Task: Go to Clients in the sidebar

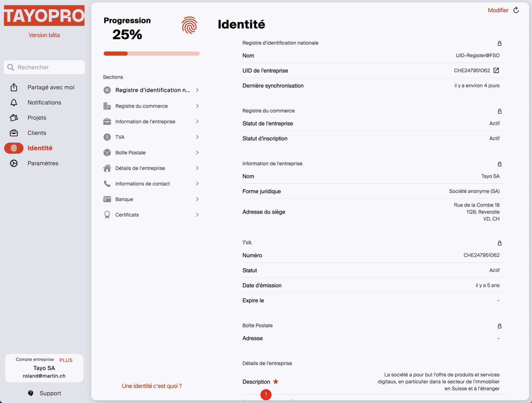Action: (x=37, y=133)
